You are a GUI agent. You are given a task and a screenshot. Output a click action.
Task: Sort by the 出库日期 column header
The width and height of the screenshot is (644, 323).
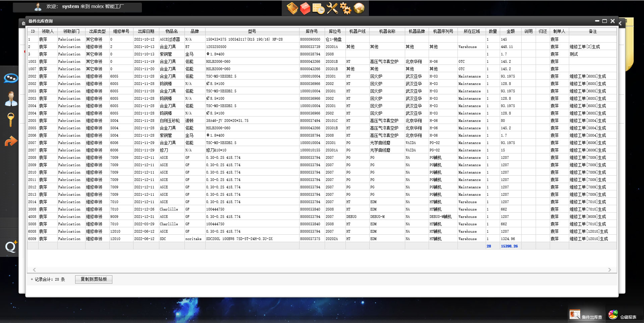tap(146, 31)
